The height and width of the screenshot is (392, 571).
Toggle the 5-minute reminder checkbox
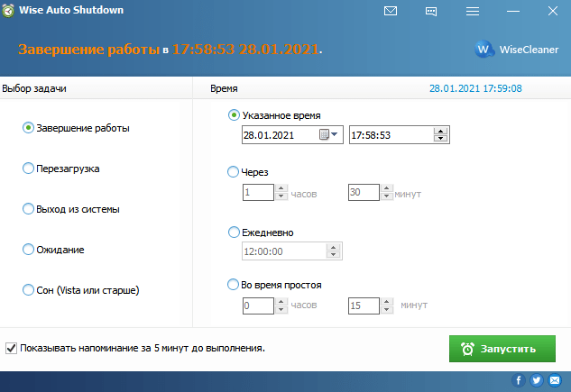point(12,347)
